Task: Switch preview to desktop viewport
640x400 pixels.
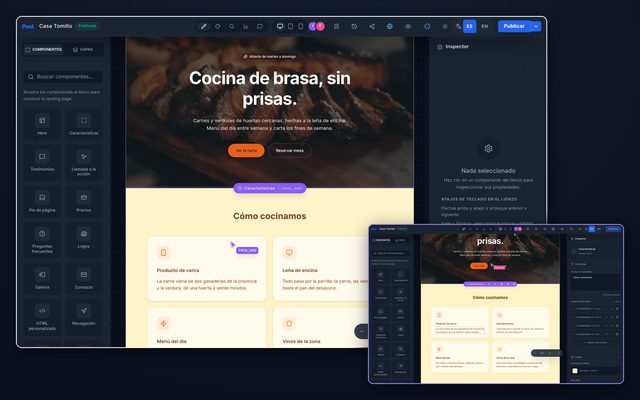Action: point(280,27)
